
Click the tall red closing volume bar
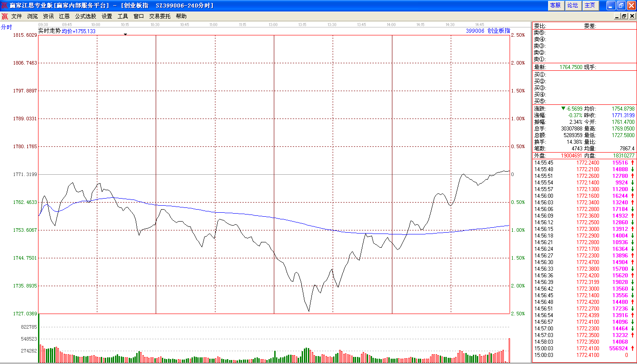tap(509, 350)
